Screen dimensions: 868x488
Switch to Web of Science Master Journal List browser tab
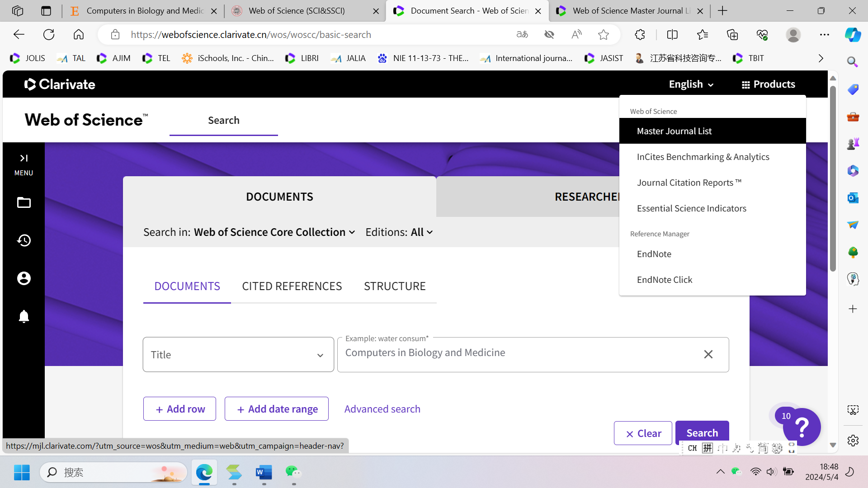pyautogui.click(x=629, y=11)
